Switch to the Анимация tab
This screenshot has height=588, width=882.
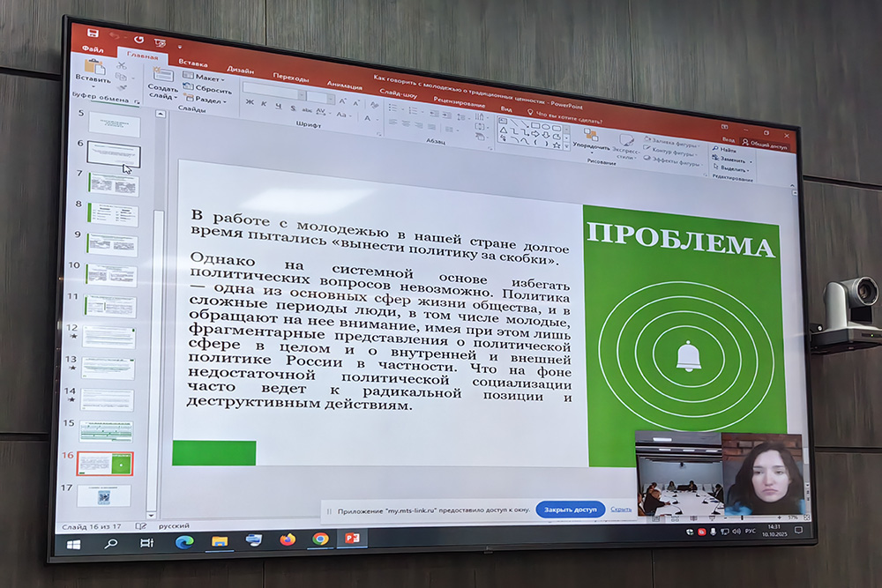(345, 85)
